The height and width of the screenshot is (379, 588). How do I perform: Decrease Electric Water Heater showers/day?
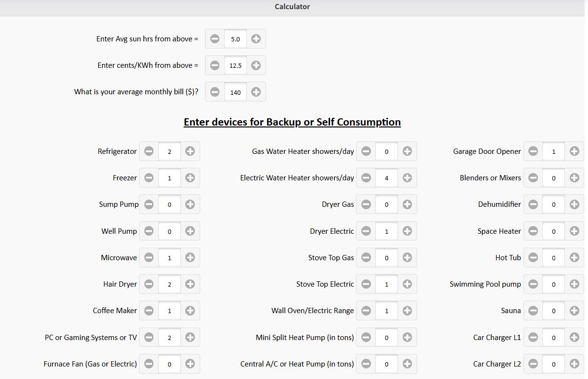(x=366, y=178)
